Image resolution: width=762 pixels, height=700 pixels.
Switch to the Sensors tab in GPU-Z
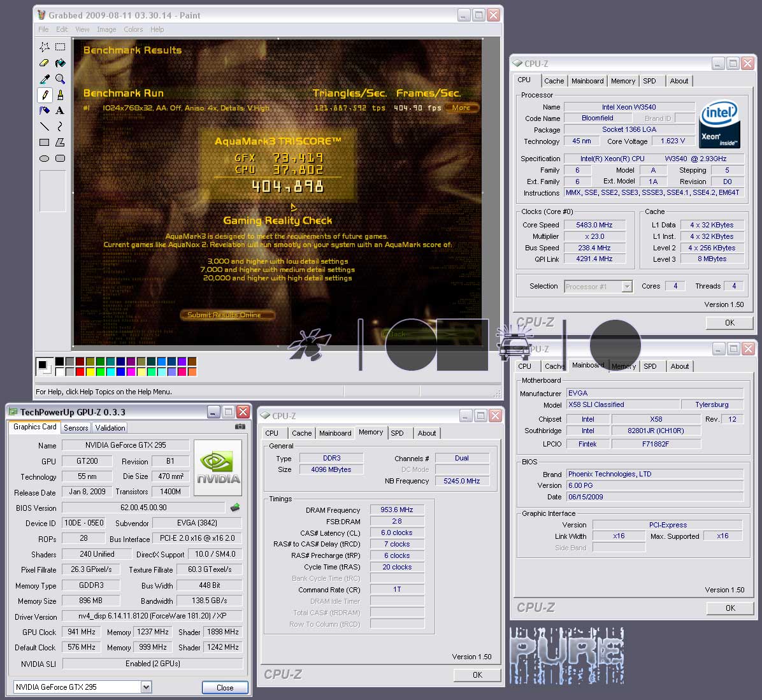pos(76,427)
